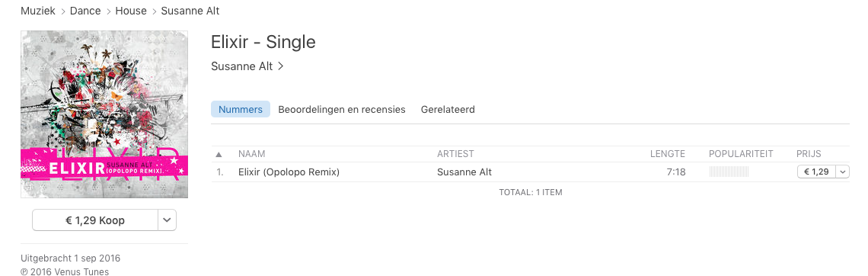Sort tracks by PRIJS column
This screenshot has width=868, height=276.
pos(809,154)
